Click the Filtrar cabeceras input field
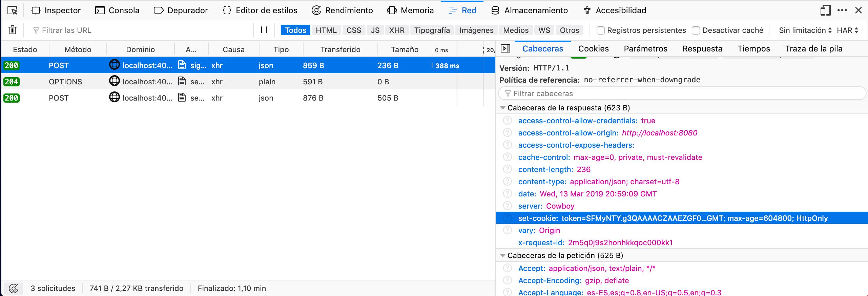 click(682, 93)
